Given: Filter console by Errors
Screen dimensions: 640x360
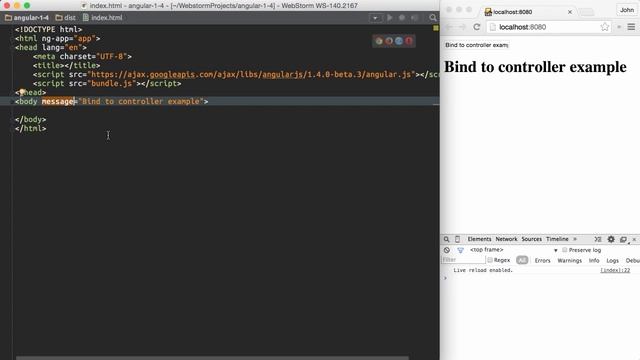Looking at the screenshot, I should point(542,260).
